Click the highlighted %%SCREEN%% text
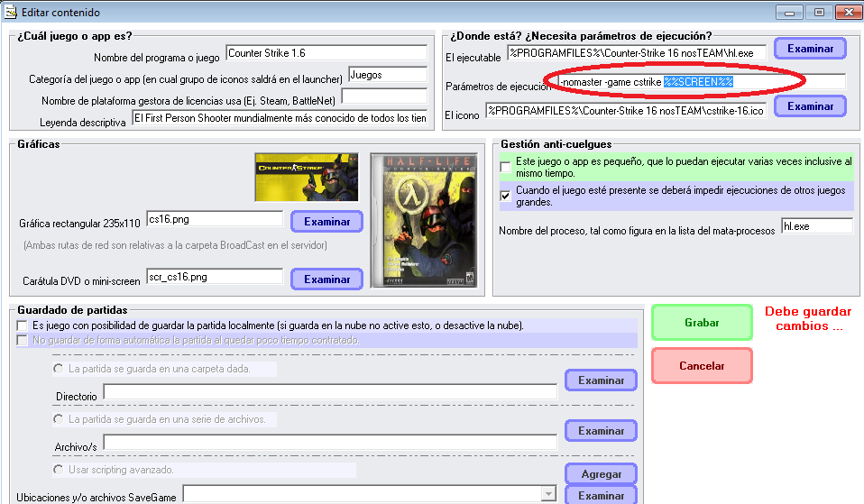The height and width of the screenshot is (504, 864). [698, 81]
